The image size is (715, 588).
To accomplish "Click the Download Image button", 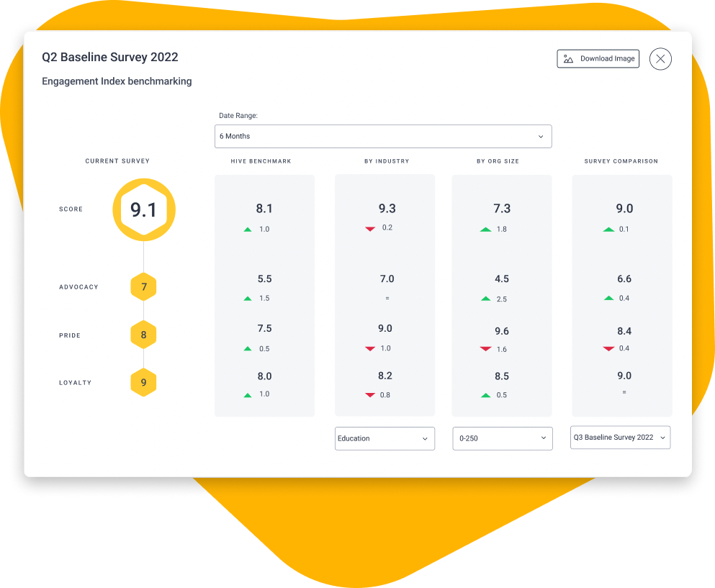I will (x=598, y=58).
